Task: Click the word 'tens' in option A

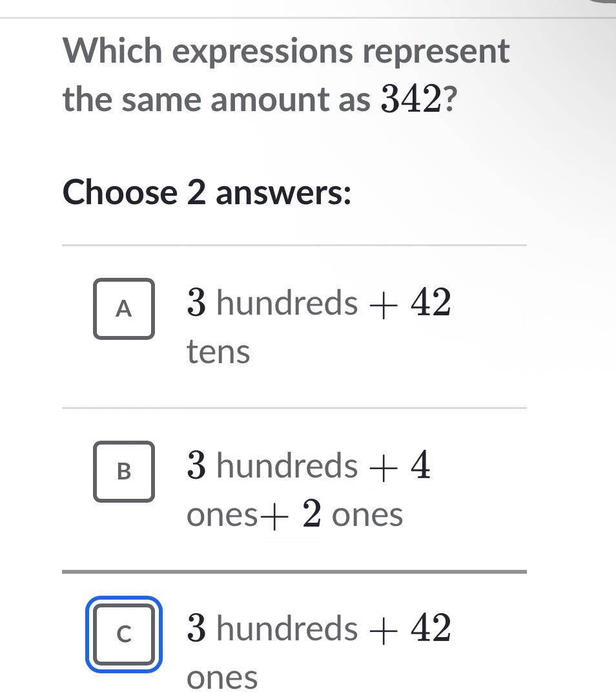Action: coord(219,352)
